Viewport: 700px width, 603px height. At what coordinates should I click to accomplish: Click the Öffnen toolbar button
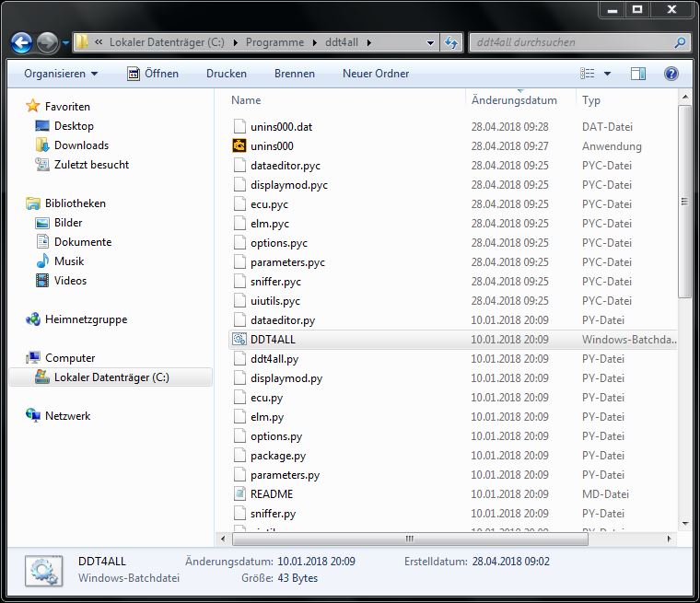153,74
